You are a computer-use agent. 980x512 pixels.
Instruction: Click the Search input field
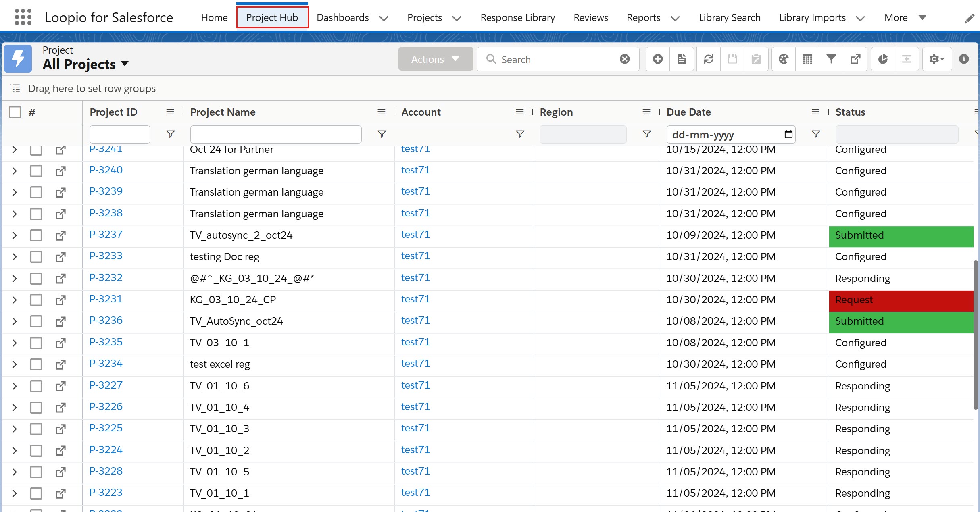(x=558, y=59)
